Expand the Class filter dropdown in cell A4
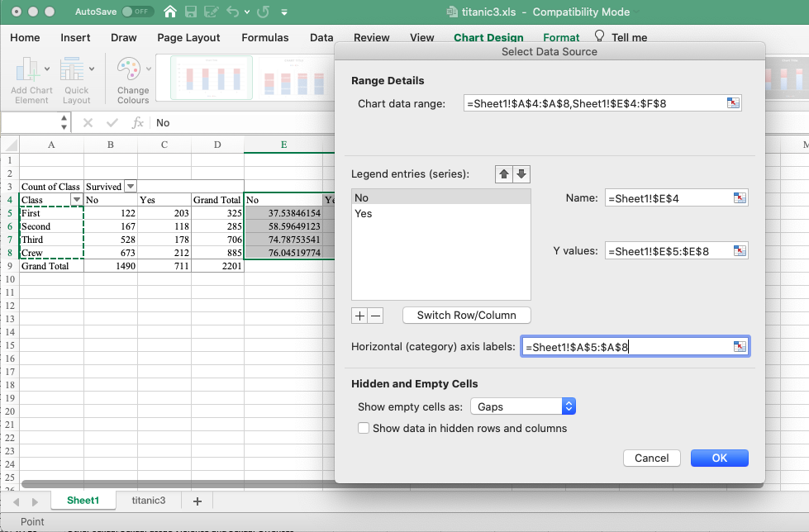 (77, 200)
